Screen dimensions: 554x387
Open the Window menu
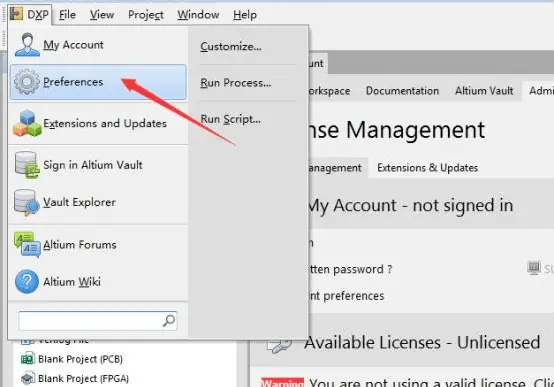[x=198, y=15]
